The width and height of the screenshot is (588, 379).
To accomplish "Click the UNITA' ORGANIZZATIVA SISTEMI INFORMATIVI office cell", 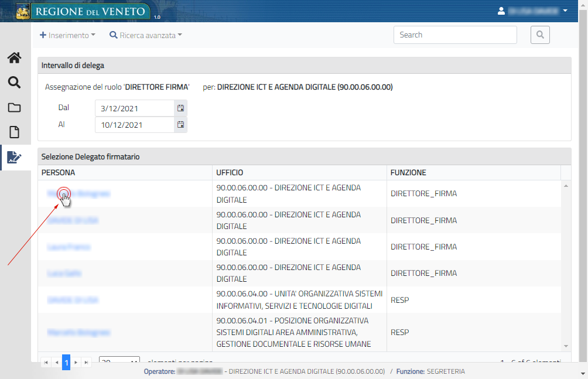I will (299, 300).
